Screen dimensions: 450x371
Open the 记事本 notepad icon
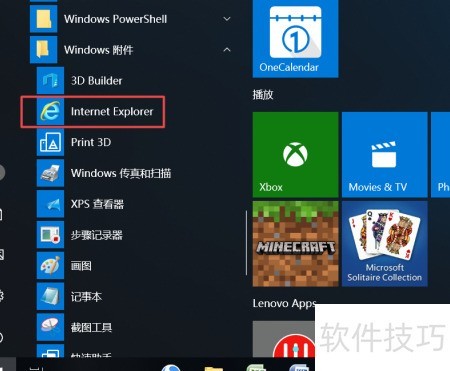tap(50, 296)
